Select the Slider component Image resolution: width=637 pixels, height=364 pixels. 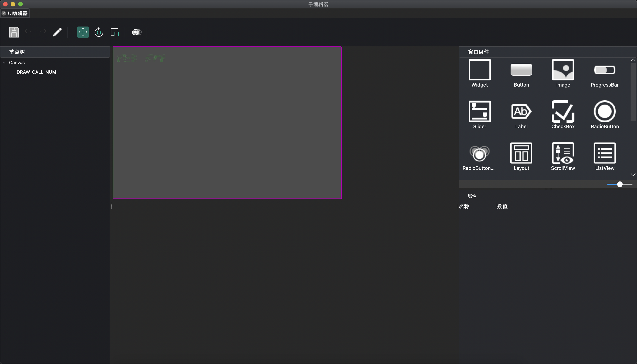click(479, 115)
